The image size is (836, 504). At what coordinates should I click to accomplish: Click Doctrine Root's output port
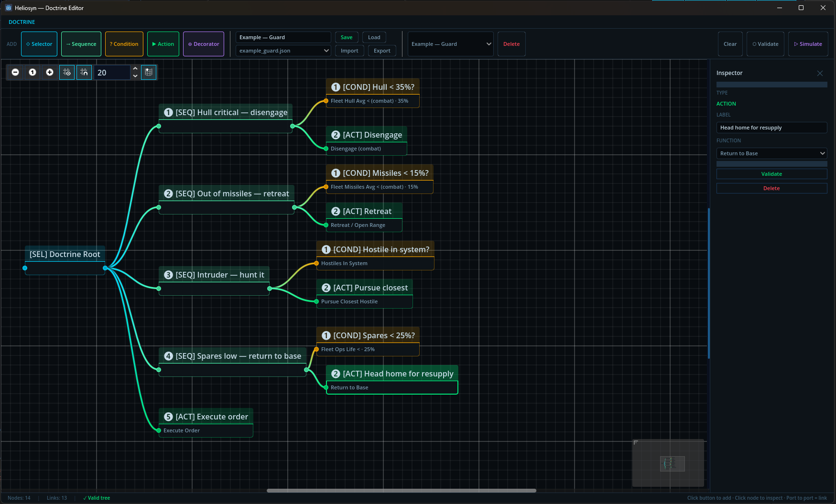[105, 268]
